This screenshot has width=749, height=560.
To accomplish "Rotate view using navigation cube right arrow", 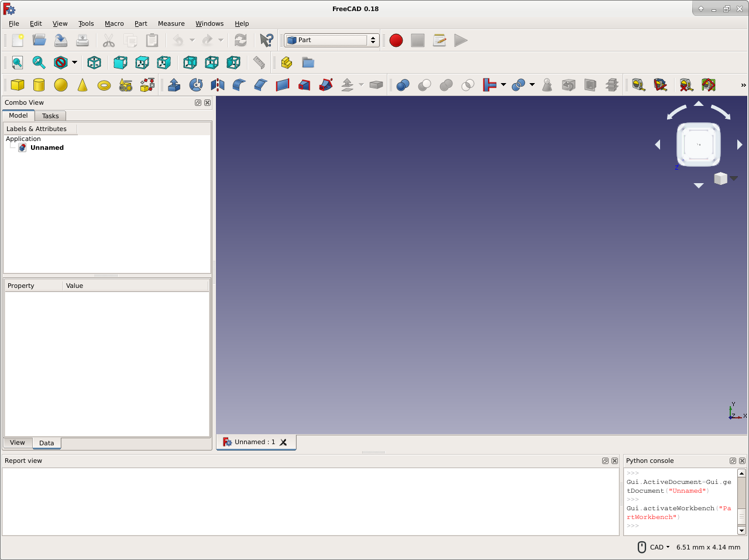I will (740, 145).
